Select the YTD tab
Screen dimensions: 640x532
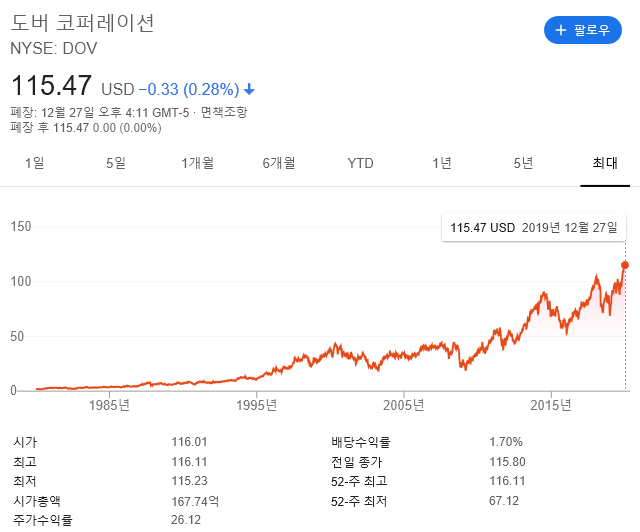(360, 163)
